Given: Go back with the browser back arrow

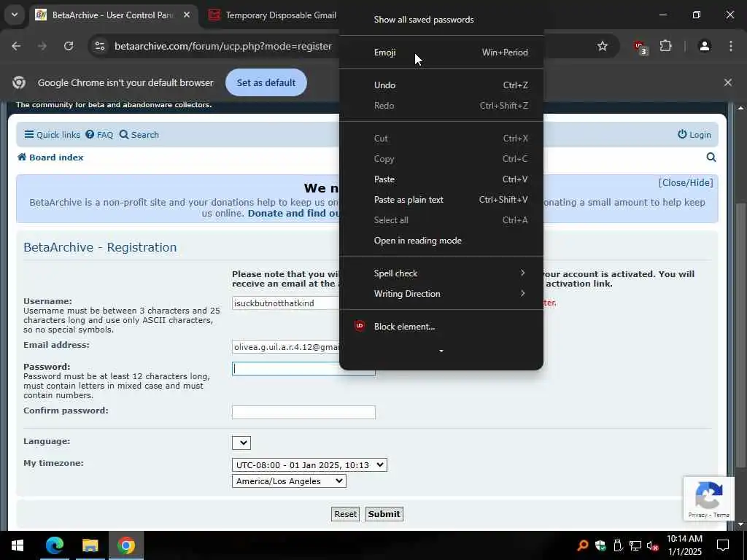Looking at the screenshot, I should coord(16,46).
